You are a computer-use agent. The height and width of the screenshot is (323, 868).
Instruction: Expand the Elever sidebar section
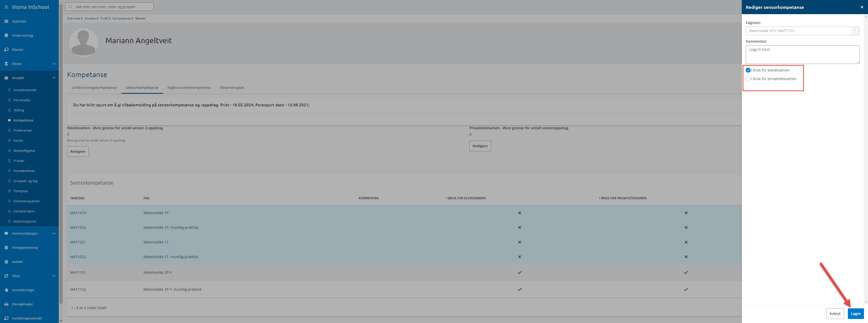pyautogui.click(x=54, y=64)
